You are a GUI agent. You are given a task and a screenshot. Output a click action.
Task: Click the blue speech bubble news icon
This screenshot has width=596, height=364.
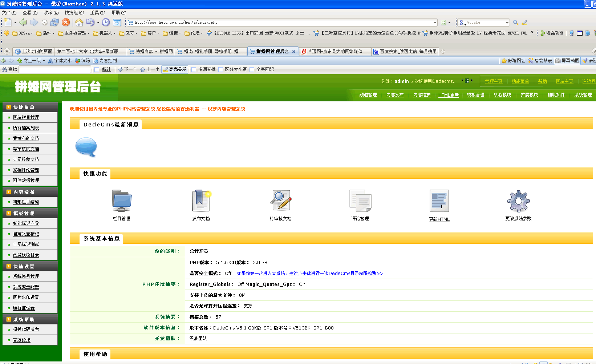tap(86, 147)
